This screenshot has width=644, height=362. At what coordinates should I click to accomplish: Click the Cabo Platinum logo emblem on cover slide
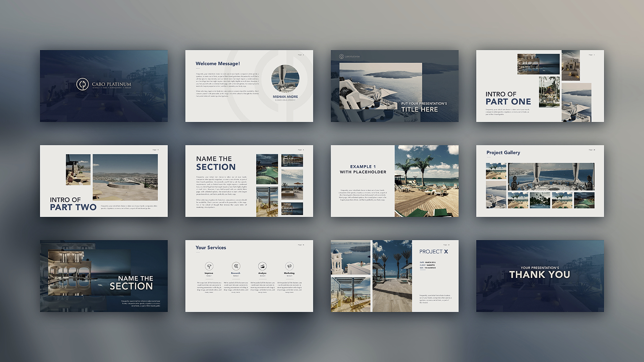[82, 84]
